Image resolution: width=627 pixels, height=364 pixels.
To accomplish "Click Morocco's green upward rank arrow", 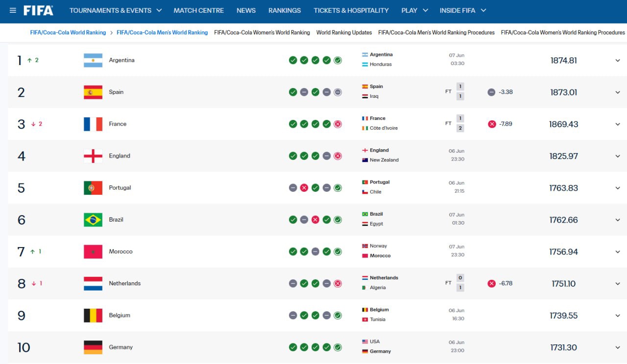I will coord(32,251).
